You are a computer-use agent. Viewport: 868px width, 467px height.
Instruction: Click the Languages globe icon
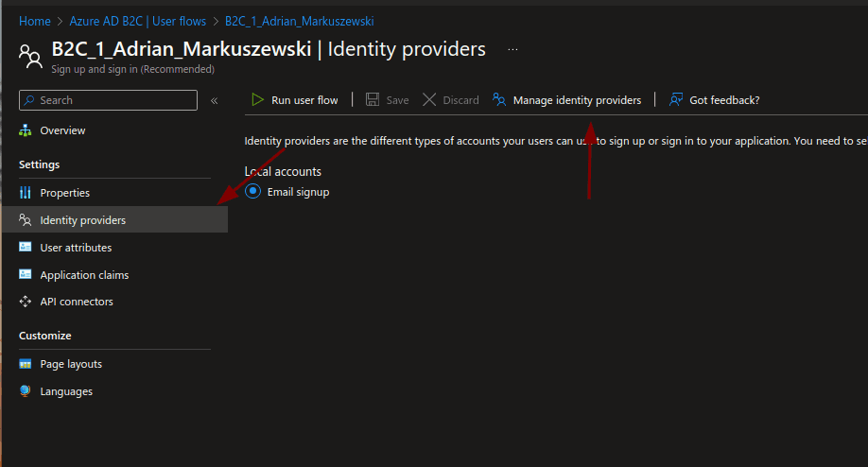pos(25,390)
